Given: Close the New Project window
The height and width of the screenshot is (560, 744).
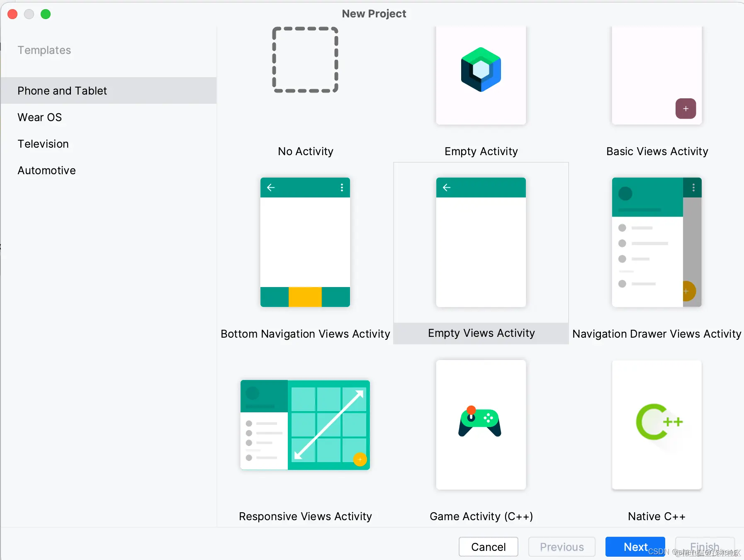Looking at the screenshot, I should click(12, 14).
